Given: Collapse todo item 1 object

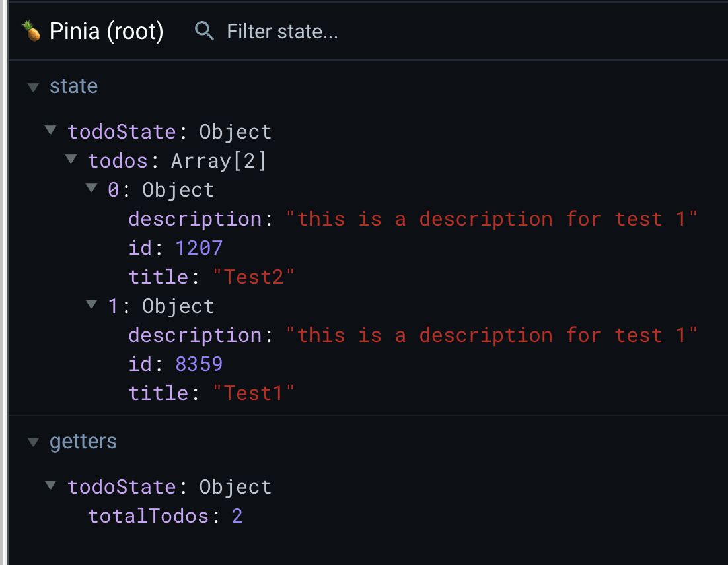Looking at the screenshot, I should 91,304.
